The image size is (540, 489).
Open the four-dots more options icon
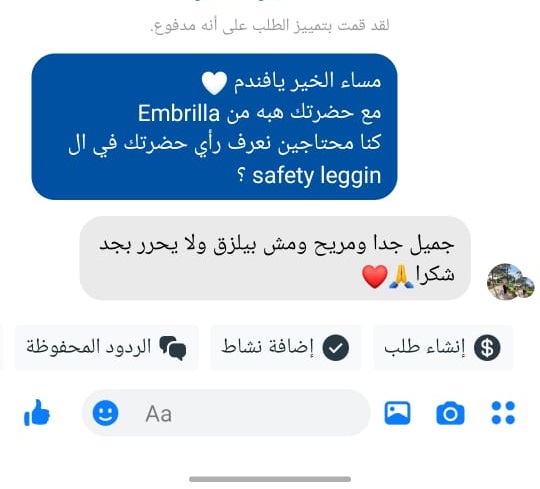[503, 413]
